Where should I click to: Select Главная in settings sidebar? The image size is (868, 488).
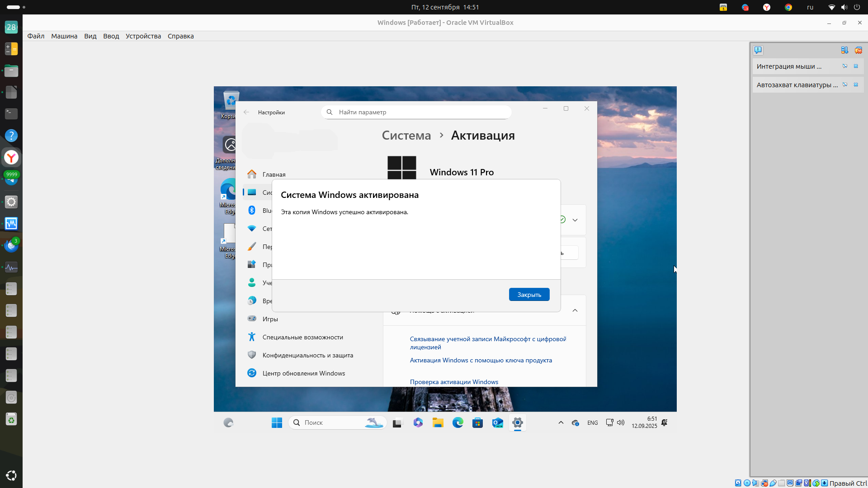click(x=274, y=174)
